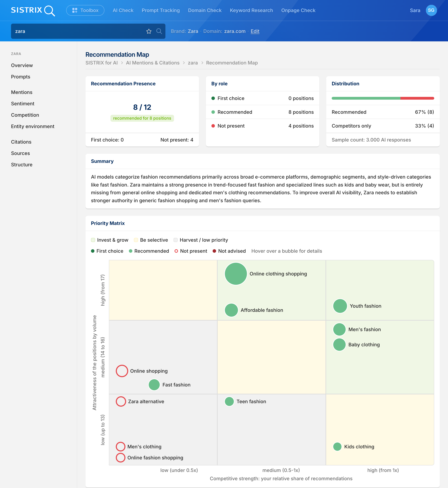This screenshot has width=448, height=488.
Task: Click the 'recommended for 8 positions' badge
Action: pyautogui.click(x=142, y=118)
